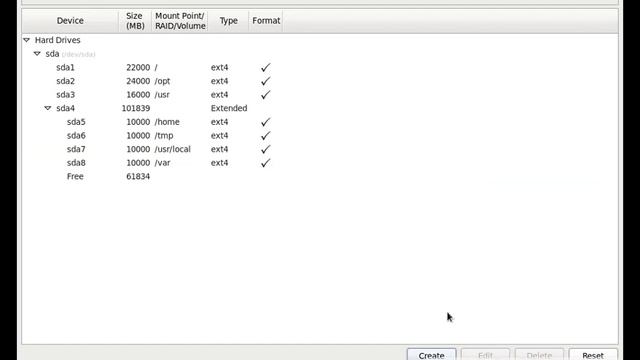Click the 24000 size value

pyautogui.click(x=138, y=81)
